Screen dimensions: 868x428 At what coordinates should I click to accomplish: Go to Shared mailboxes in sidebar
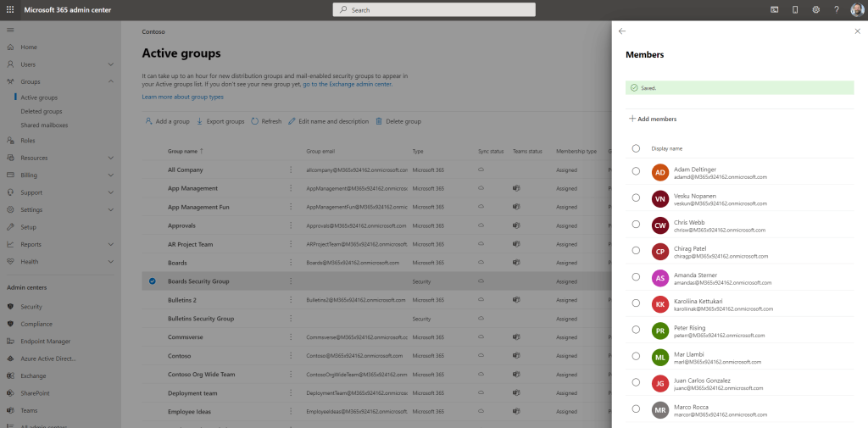point(46,125)
